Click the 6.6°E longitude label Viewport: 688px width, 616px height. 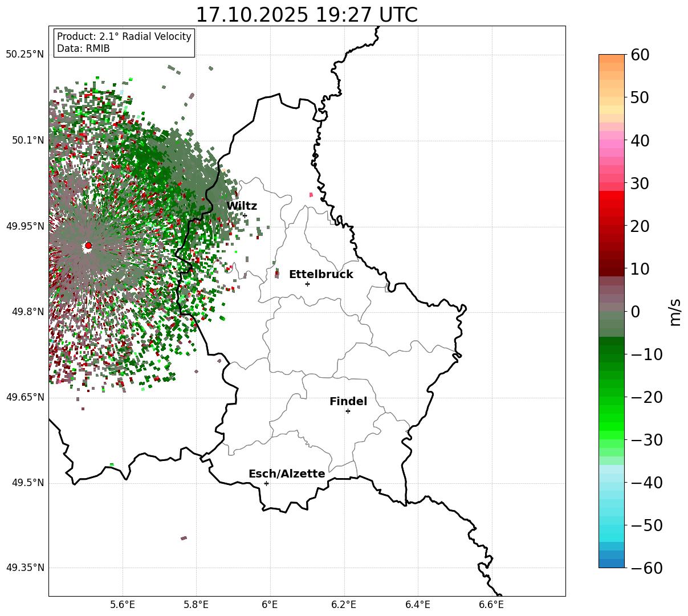[491, 605]
